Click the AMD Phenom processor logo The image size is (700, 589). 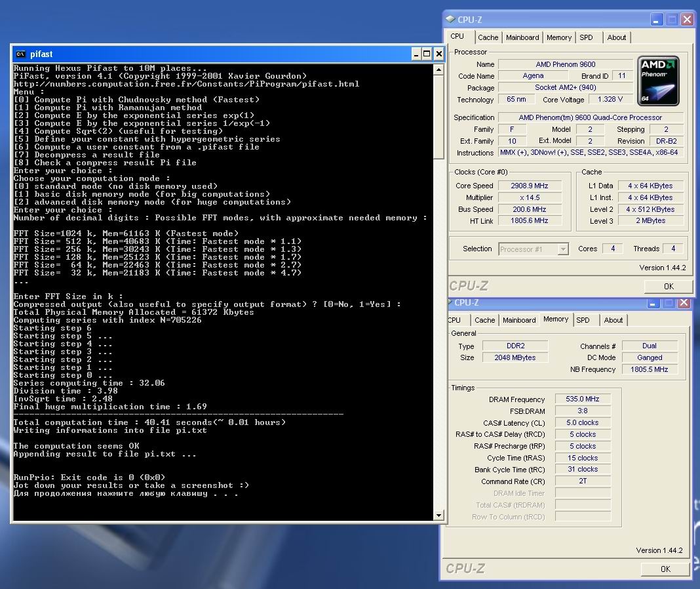658,81
